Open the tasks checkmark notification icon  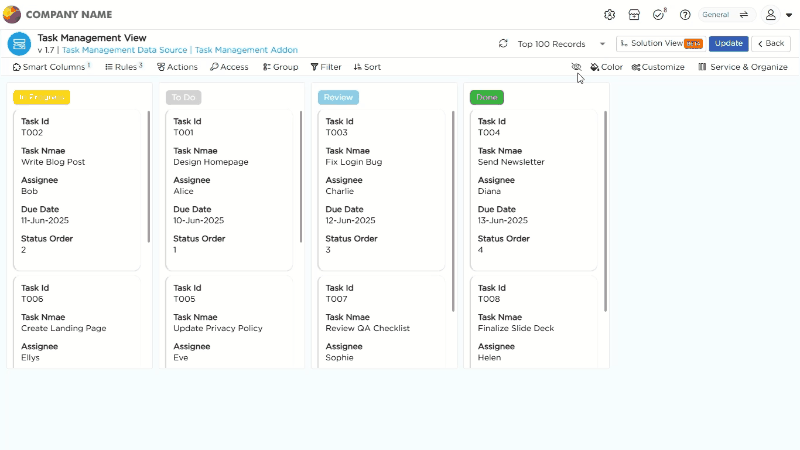(x=658, y=15)
